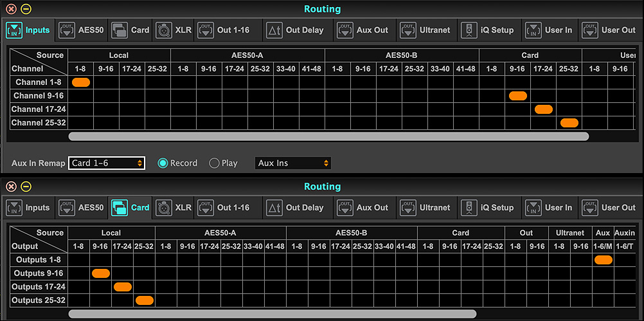Open the XLR tab icon in the Inputs routing window

pyautogui.click(x=163, y=30)
